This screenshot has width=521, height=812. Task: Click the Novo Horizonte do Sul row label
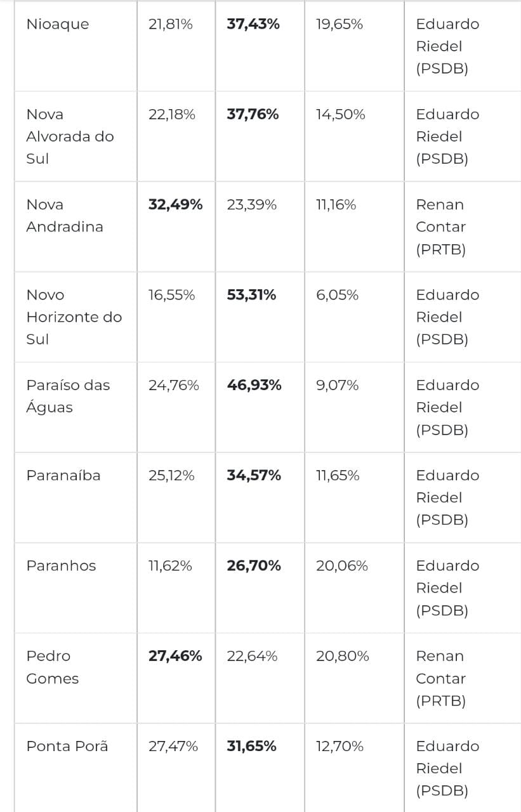point(74,317)
